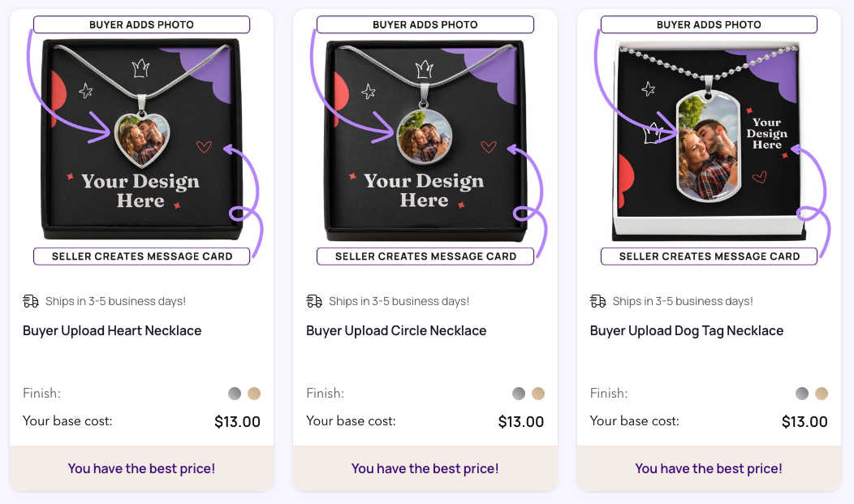This screenshot has height=504, width=854.
Task: Click the best price banner under Heart Necklace
Action: tap(141, 468)
